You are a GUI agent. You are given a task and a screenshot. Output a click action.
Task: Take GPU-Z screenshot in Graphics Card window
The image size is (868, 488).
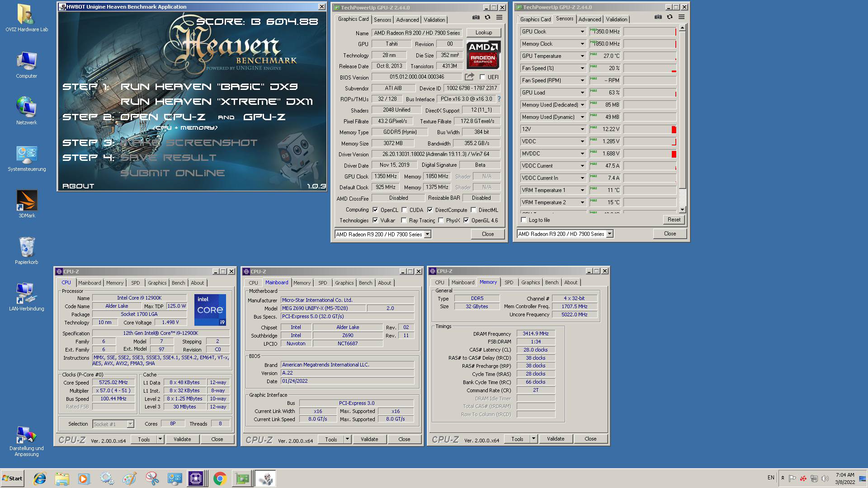(x=476, y=17)
